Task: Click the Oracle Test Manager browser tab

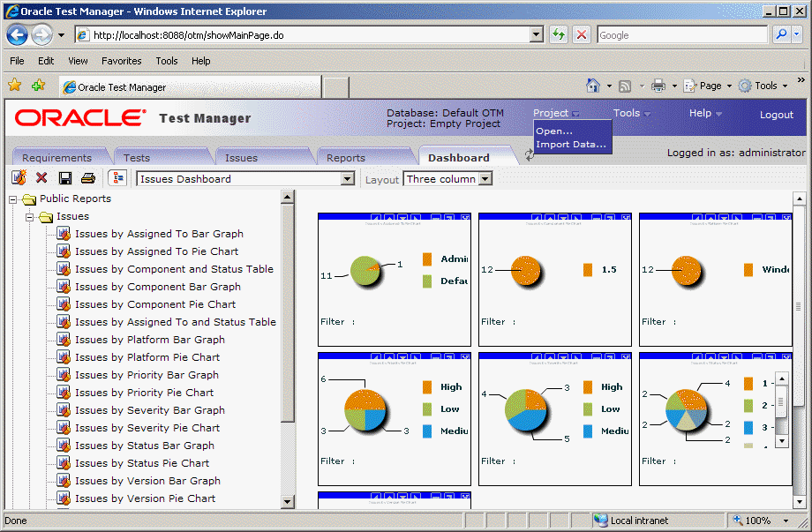Action: tap(191, 87)
